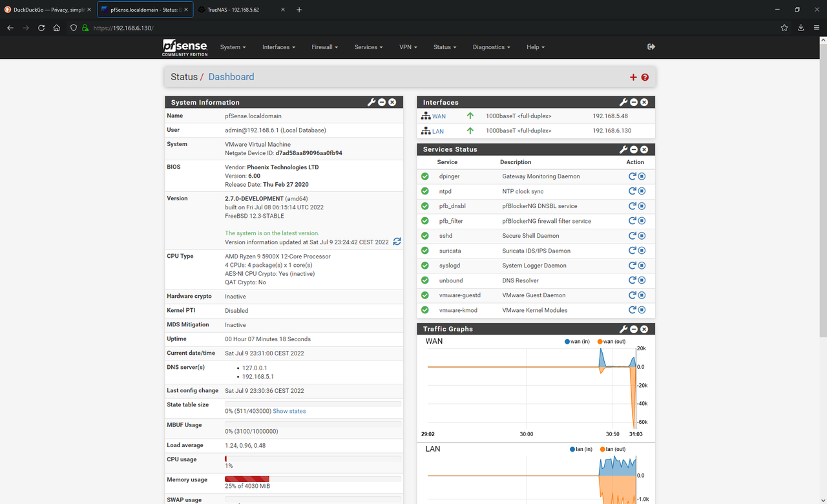Toggle lan (in) legend in LAN graph
This screenshot has height=504, width=827.
point(581,449)
